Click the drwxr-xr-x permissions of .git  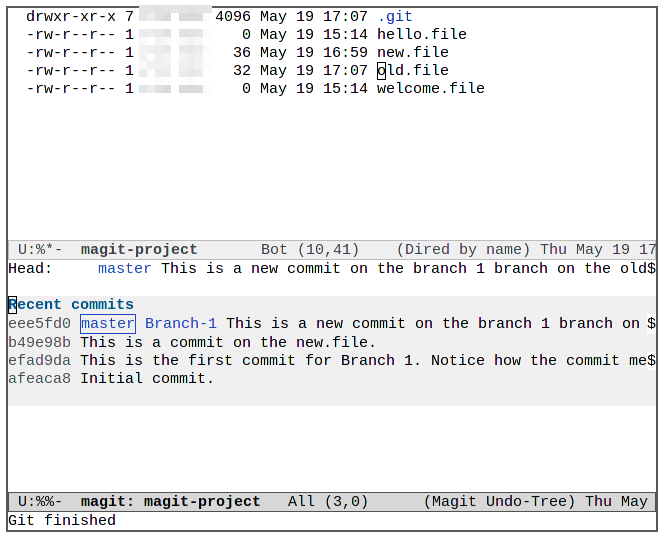click(x=71, y=16)
